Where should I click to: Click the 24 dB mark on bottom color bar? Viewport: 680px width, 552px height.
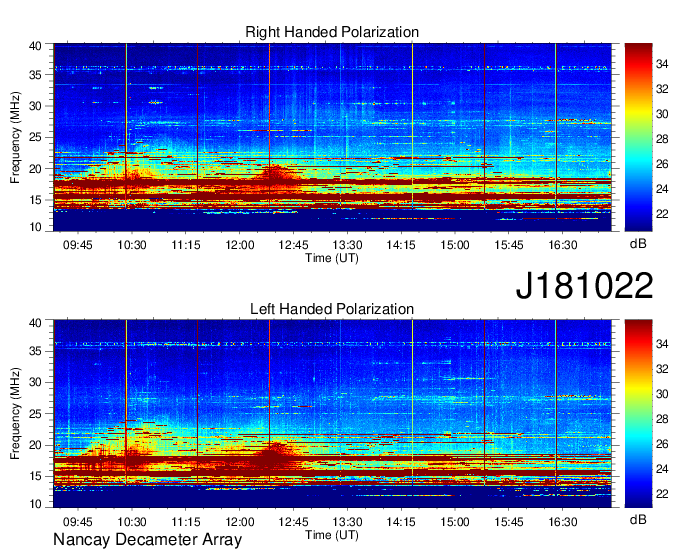pyautogui.click(x=662, y=469)
